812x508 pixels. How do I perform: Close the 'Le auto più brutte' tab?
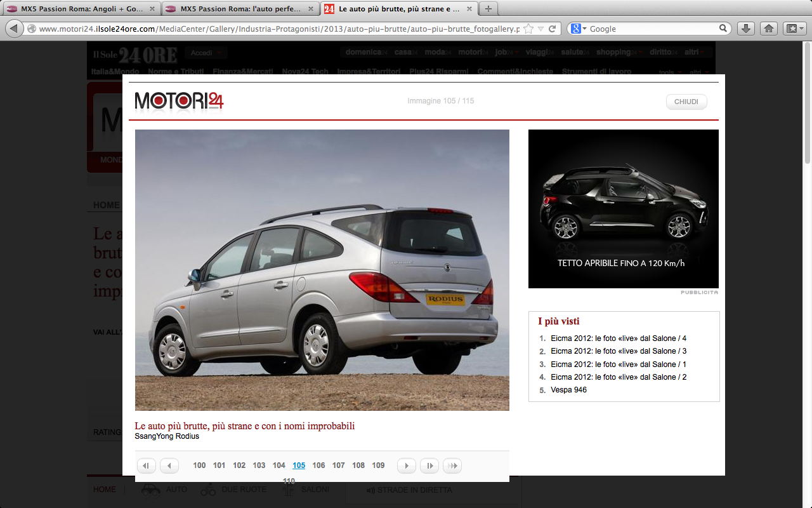[470, 9]
